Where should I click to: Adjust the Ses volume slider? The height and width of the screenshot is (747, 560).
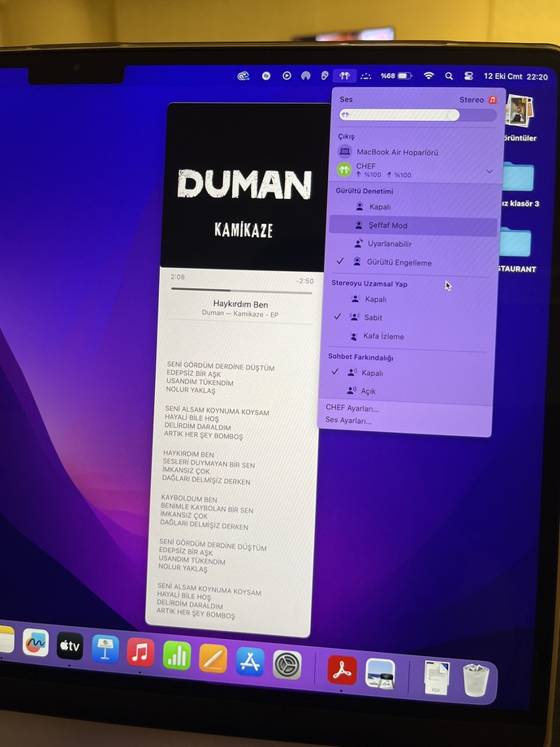418,114
